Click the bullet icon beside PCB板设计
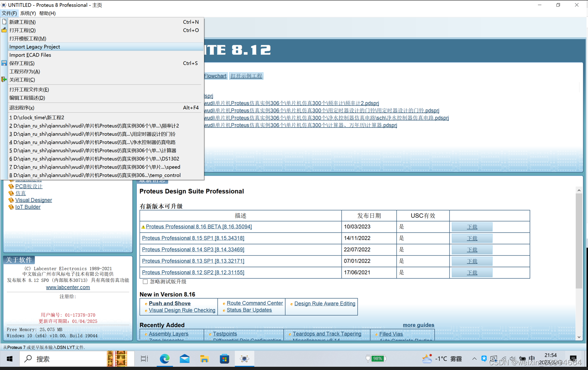This screenshot has width=588, height=370. tap(11, 186)
